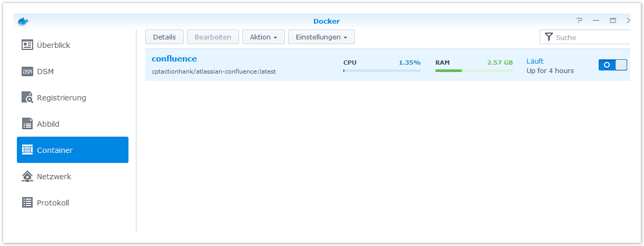644x246 pixels.
Task: Click the RAM usage bar
Action: tap(474, 70)
